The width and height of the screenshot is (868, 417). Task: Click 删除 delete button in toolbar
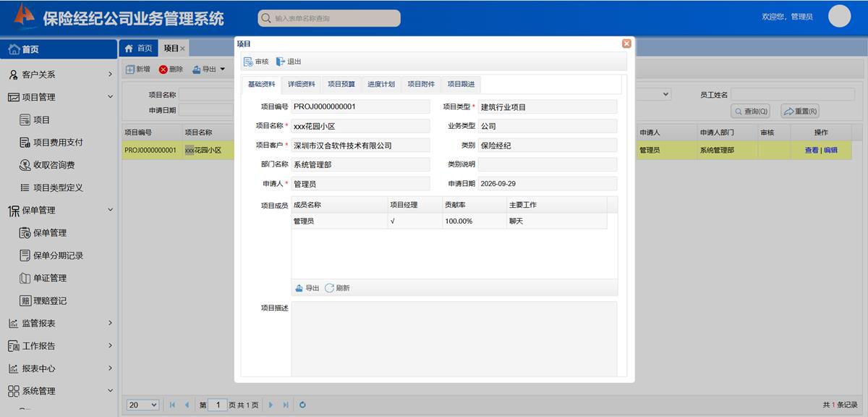[x=171, y=69]
